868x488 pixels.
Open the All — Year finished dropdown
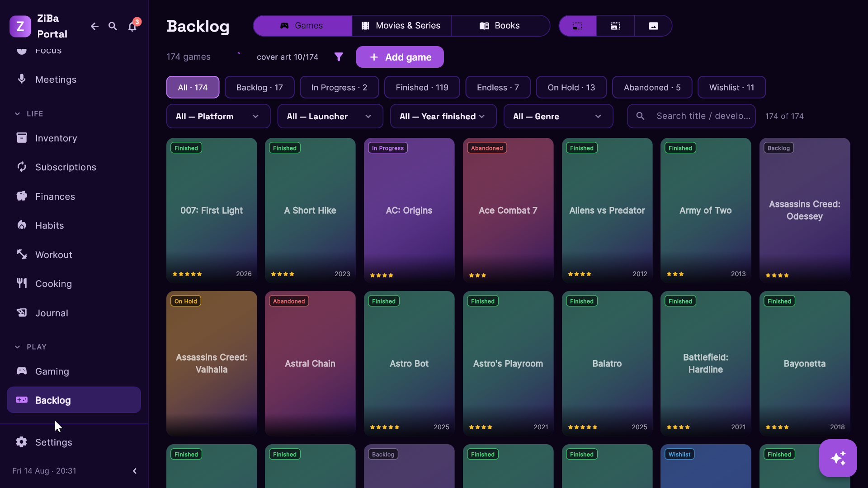coord(443,116)
